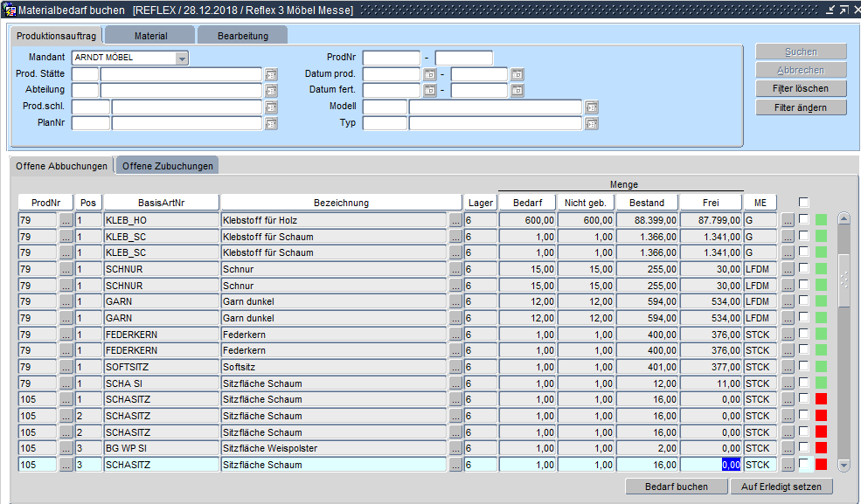Image resolution: width=861 pixels, height=504 pixels.
Task: Check the checkbox for KLEB_HO row
Action: click(x=803, y=220)
